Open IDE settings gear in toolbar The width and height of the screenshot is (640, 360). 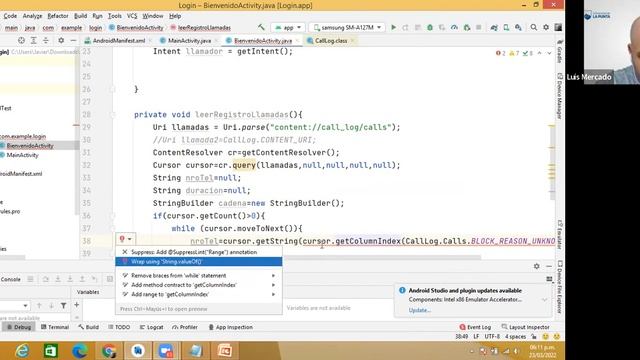point(546,27)
